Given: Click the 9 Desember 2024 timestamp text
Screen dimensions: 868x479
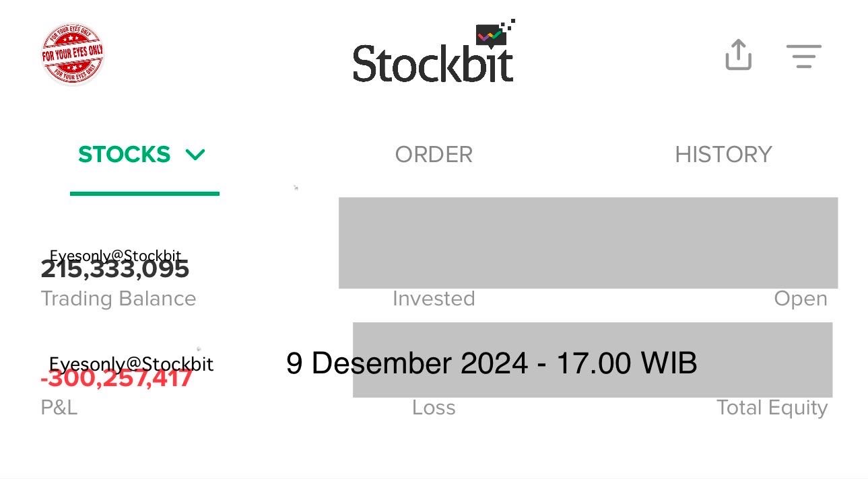Looking at the screenshot, I should tap(491, 363).
